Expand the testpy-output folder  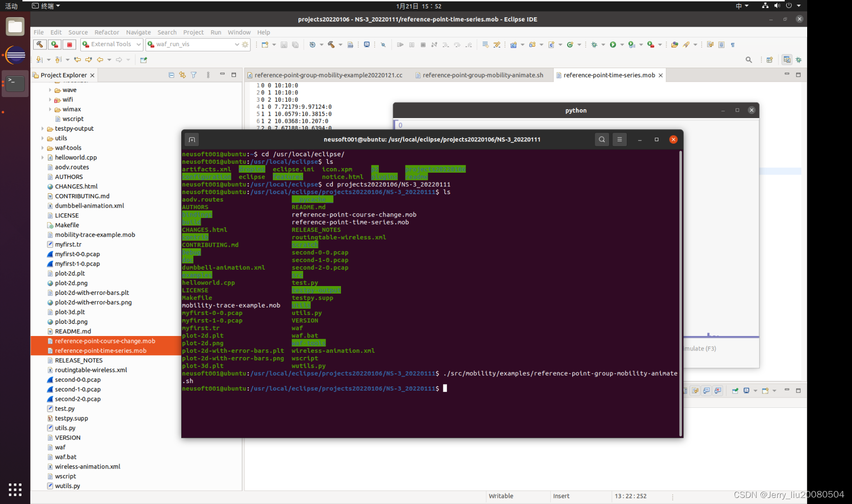(43, 129)
